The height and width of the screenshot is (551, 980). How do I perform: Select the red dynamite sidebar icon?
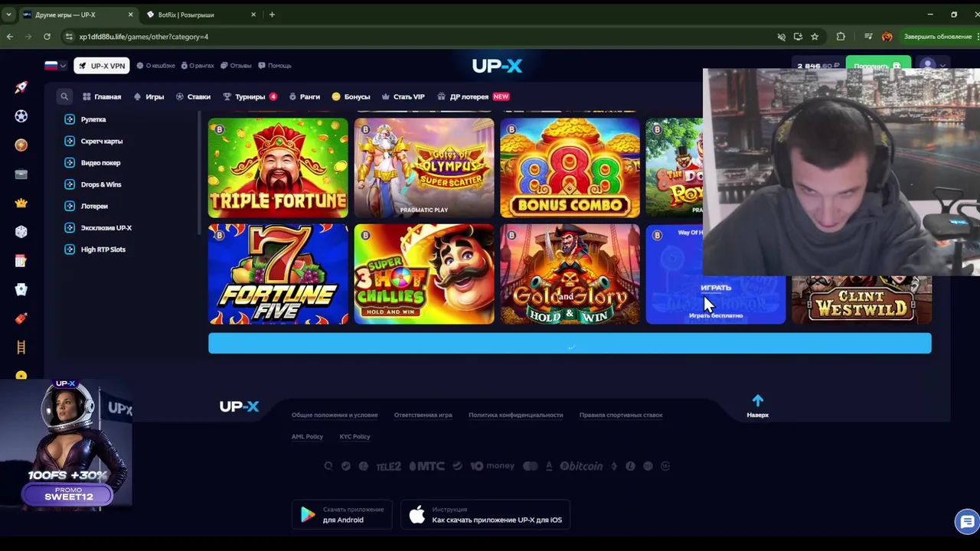[21, 318]
